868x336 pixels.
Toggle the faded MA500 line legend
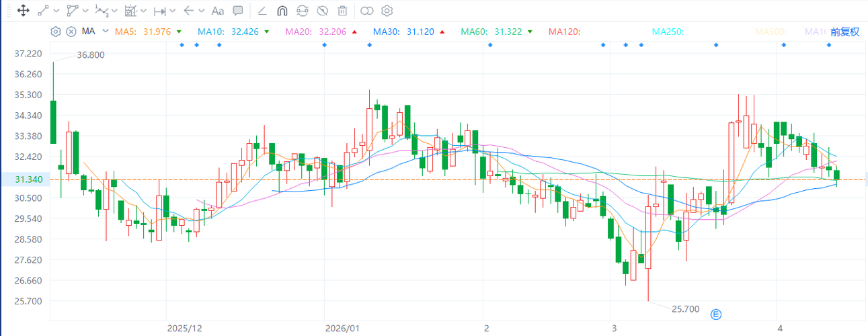tap(772, 32)
